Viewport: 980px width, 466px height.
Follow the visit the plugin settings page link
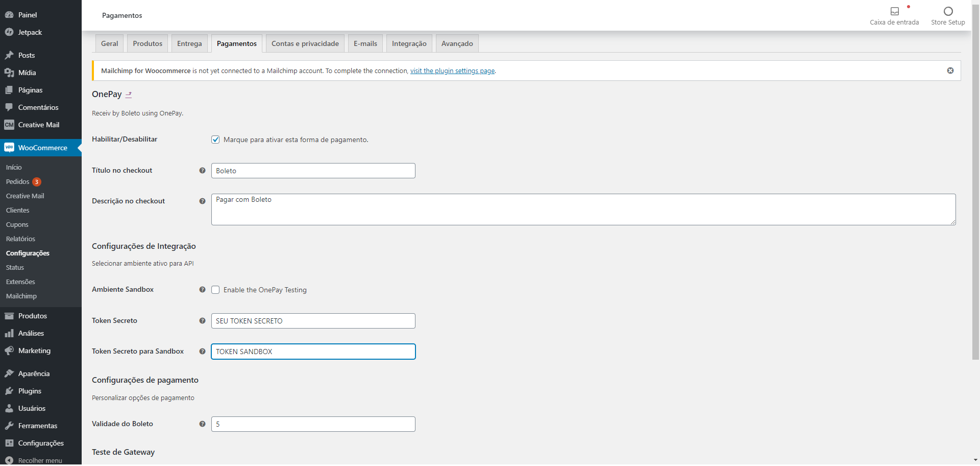[453, 71]
